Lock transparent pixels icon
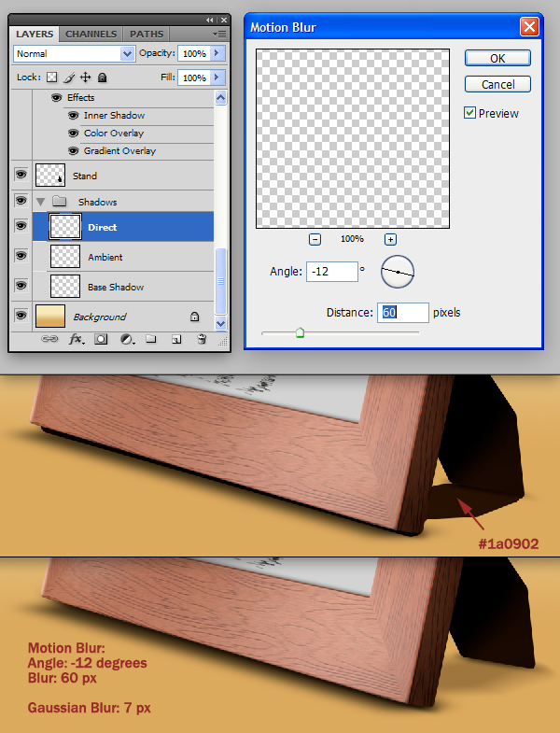This screenshot has height=733, width=560. tap(51, 78)
